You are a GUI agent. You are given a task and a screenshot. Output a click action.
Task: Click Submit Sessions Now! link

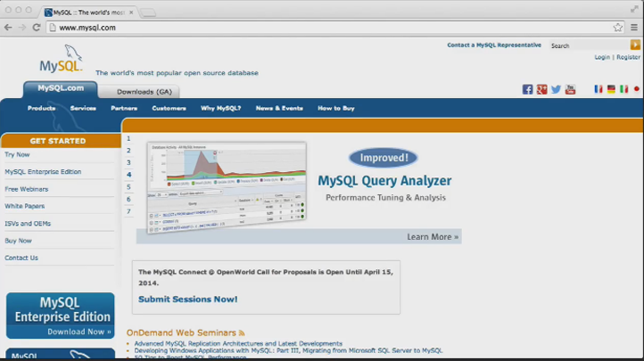point(187,299)
